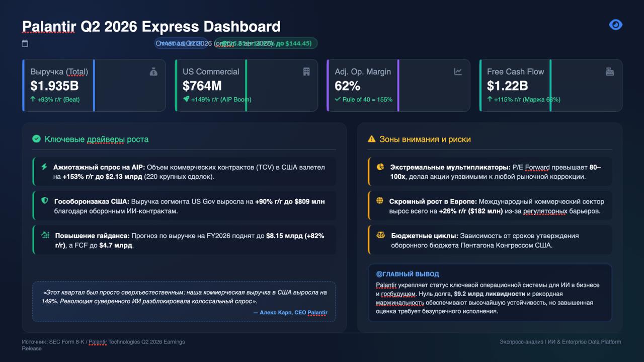Open the Free Cash Flow $1.22B card
The width and height of the screenshot is (644, 362).
(x=551, y=85)
